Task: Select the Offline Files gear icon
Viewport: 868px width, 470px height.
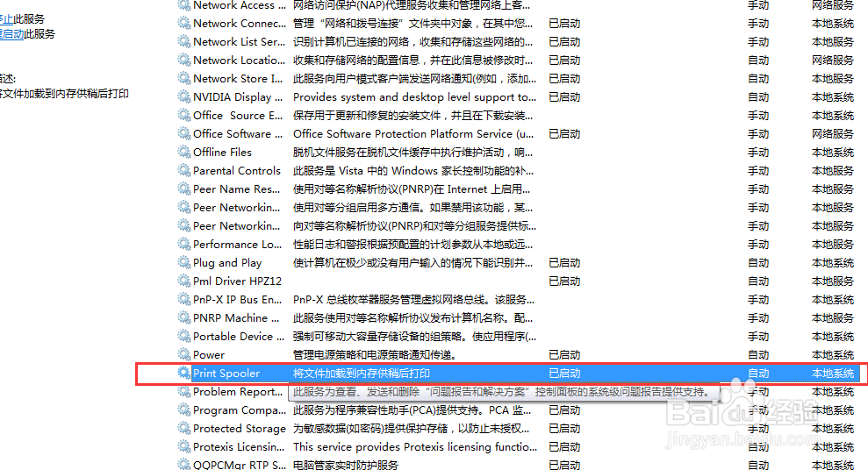Action: (x=183, y=152)
